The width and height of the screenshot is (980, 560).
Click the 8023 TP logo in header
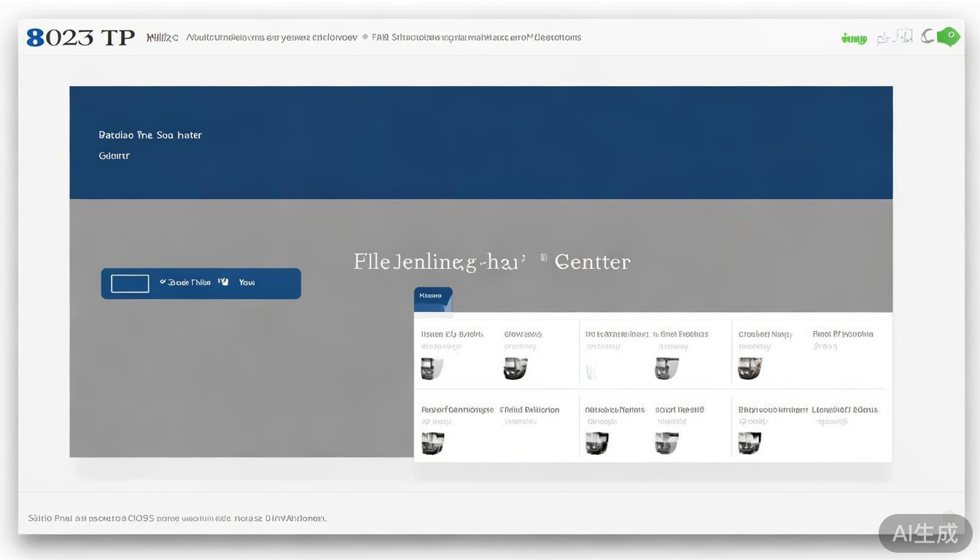click(x=80, y=37)
